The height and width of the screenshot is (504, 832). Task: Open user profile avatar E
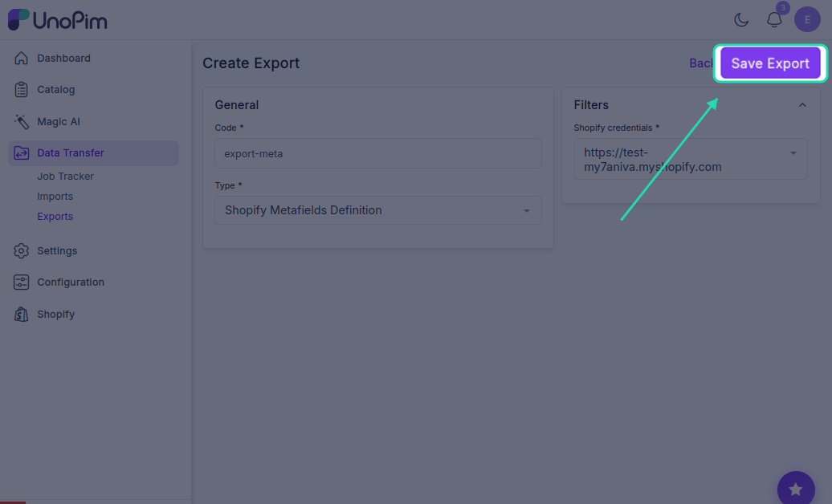[x=807, y=19]
